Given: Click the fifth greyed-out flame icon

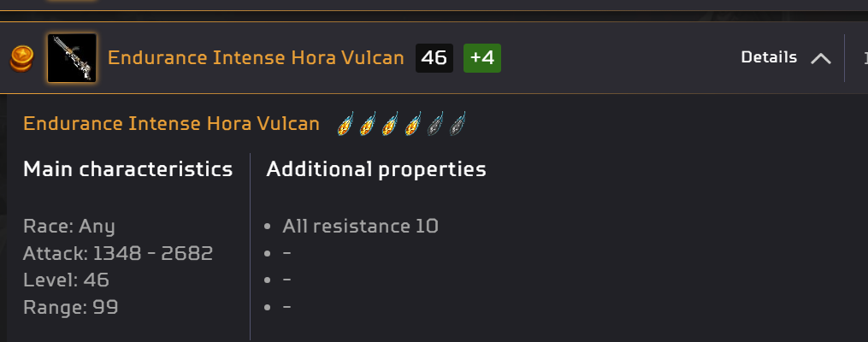Looking at the screenshot, I should pos(435,125).
